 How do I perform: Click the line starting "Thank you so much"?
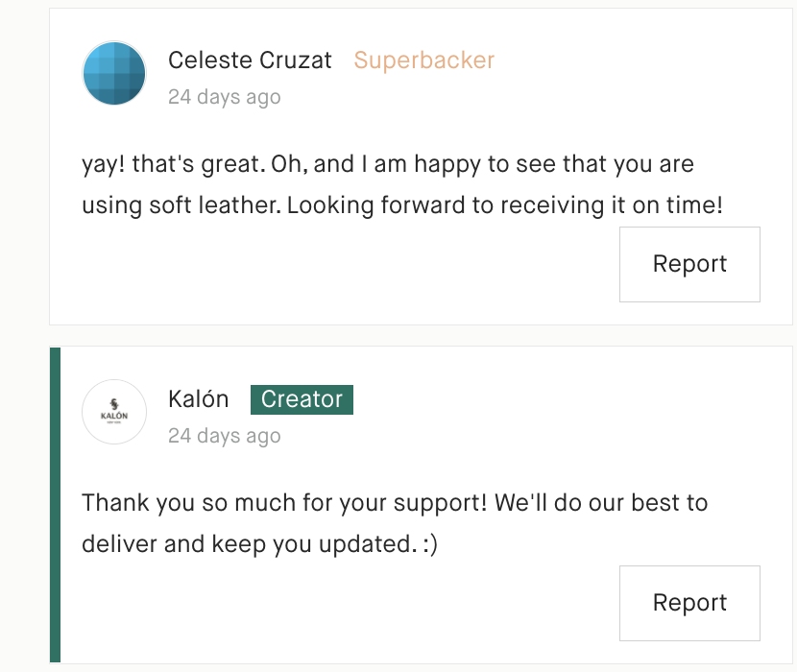click(395, 503)
